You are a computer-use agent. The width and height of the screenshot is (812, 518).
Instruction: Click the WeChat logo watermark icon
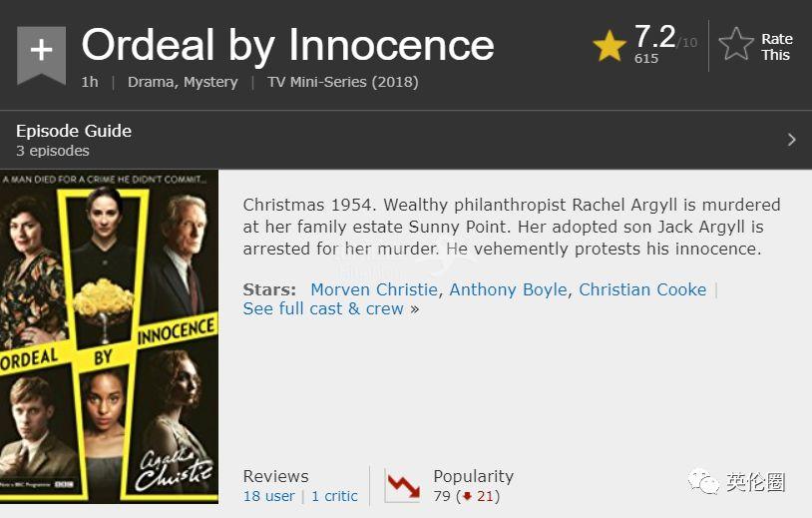(706, 483)
